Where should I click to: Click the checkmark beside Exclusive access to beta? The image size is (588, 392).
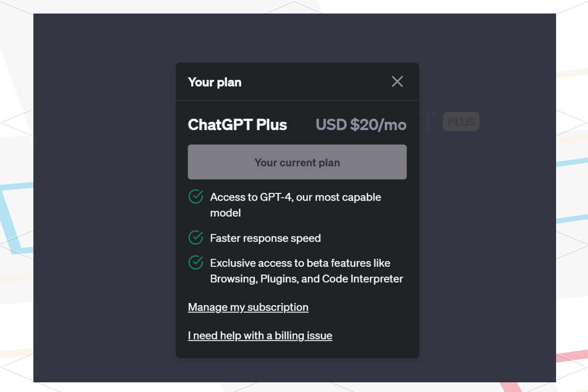pos(196,263)
